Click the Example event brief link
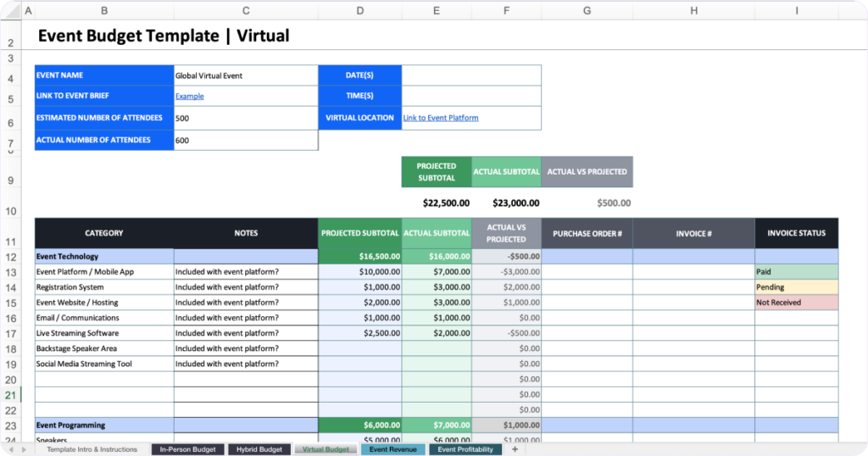The height and width of the screenshot is (456, 868). click(x=189, y=97)
